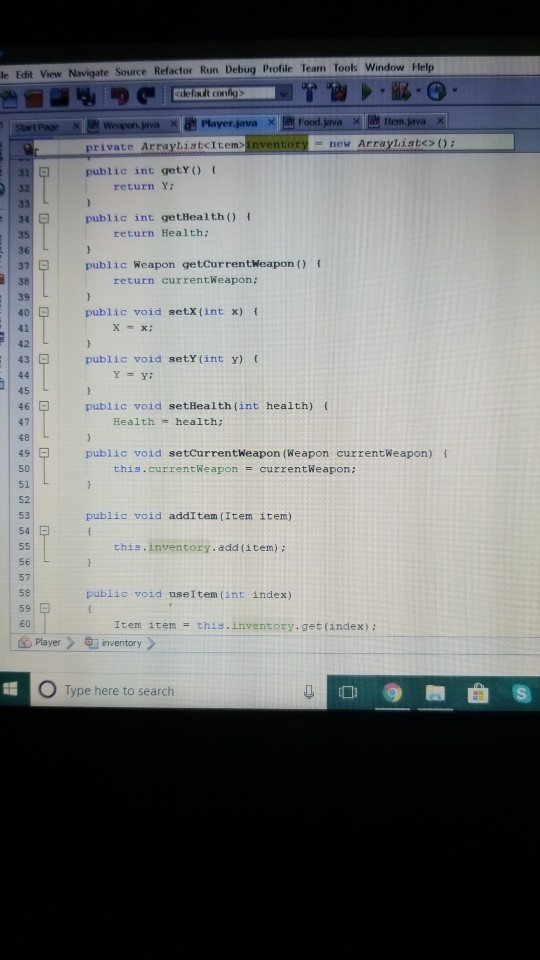
Task: Close the Weapon.java tab
Action: [x=174, y=124]
